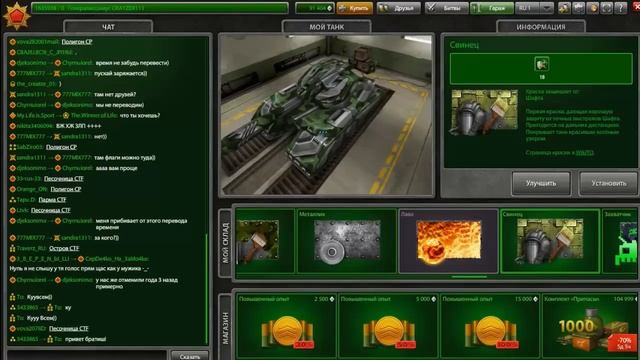Screen dimensions: 640x360
Task: Click rank icon beside Traverz_RU in chat
Action: coord(13,248)
